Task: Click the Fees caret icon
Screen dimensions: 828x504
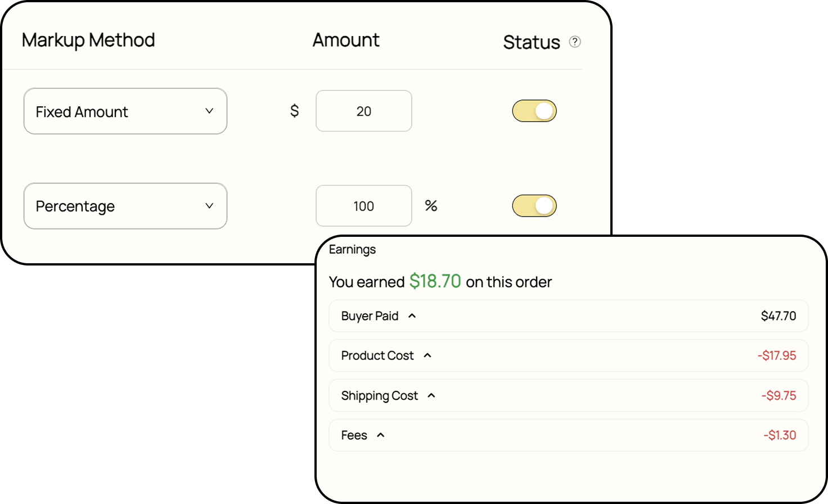Action: [x=381, y=435]
